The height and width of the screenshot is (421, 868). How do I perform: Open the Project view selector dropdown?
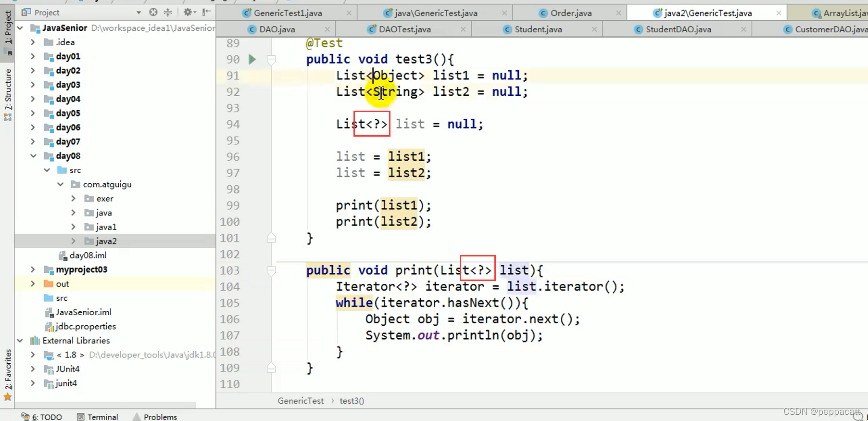point(138,13)
